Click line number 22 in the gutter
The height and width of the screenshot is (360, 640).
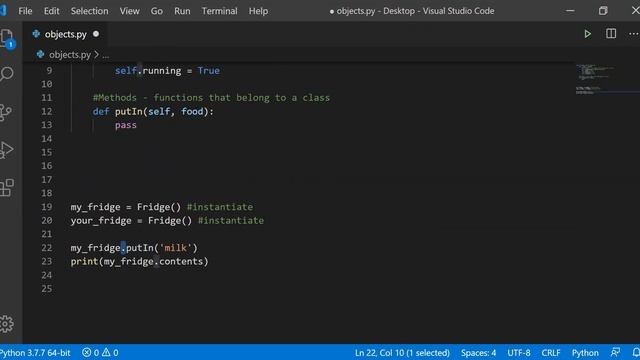point(47,247)
